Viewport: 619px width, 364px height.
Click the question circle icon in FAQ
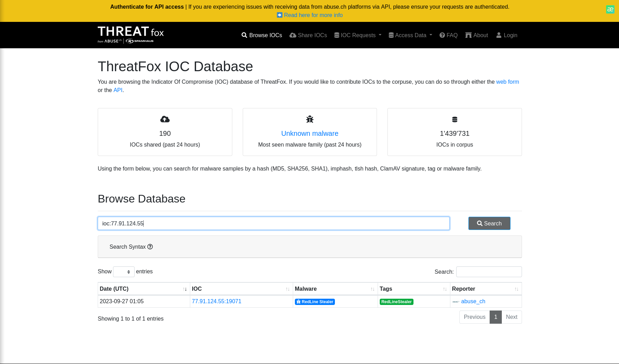(x=442, y=35)
